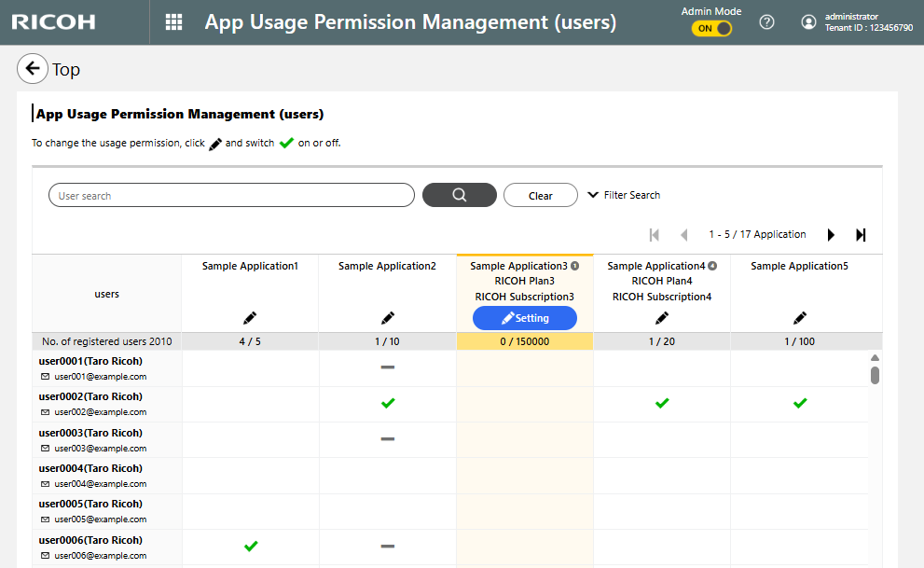Open the app launcher grid icon
This screenshot has width=924, height=568.
point(173,22)
